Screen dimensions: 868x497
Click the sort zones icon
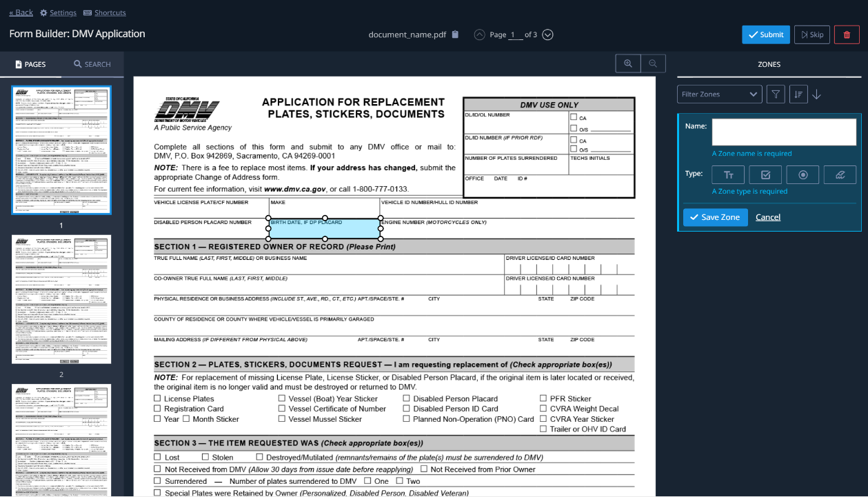[x=798, y=94]
